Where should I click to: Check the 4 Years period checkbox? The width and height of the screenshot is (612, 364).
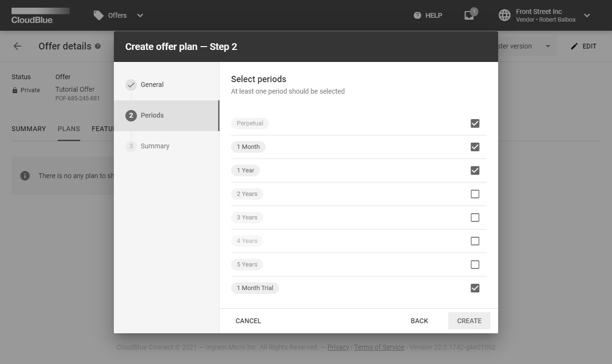475,241
